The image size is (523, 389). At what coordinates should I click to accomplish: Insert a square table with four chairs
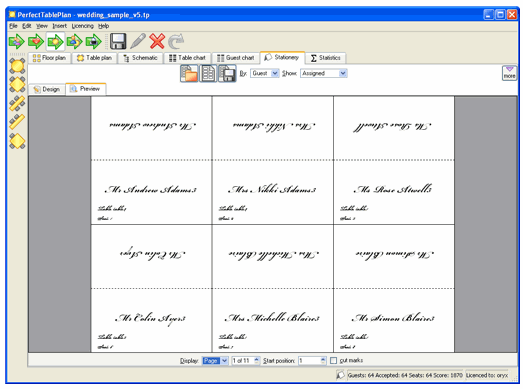click(17, 84)
